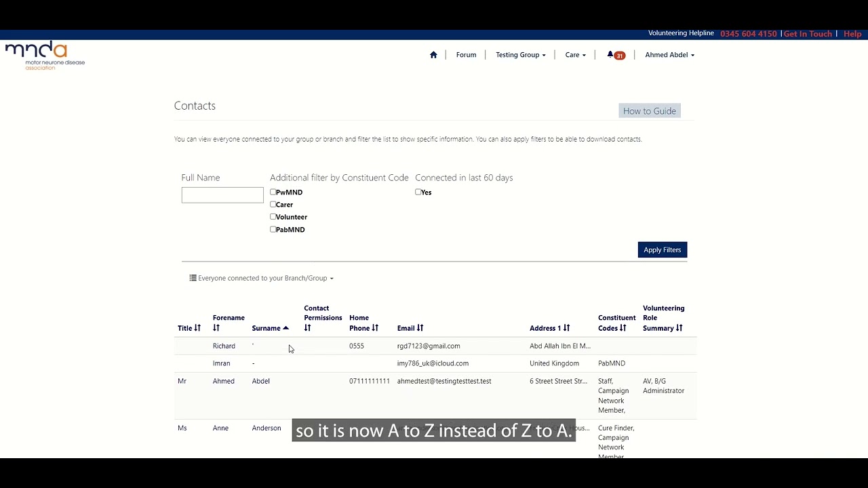
Task: Select email ahmedtest@testingtesttest.test
Action: coord(444,381)
